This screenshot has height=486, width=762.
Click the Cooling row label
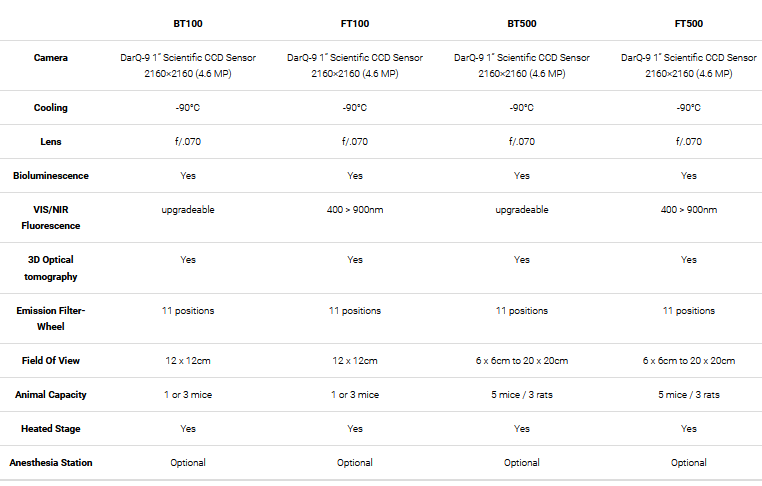tap(51, 107)
